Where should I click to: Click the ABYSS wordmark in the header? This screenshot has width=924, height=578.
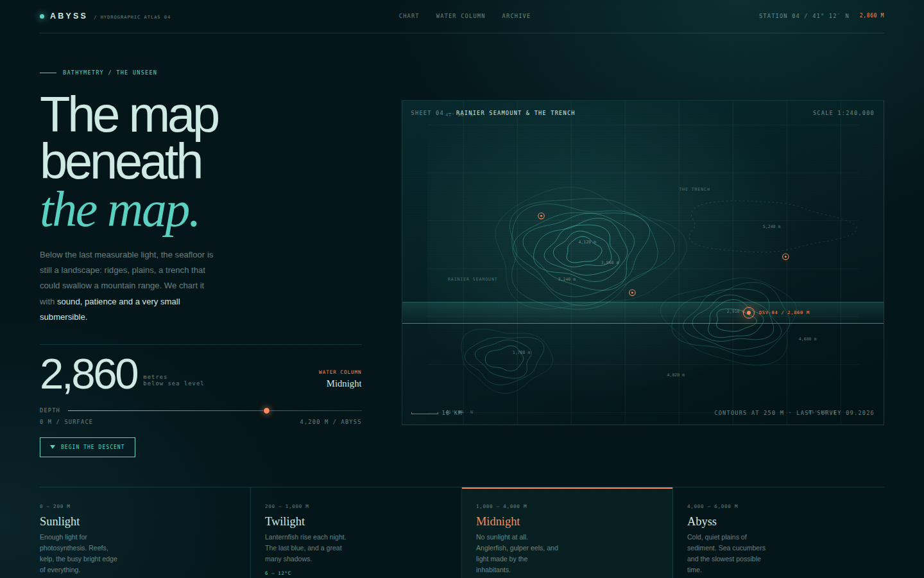point(69,16)
